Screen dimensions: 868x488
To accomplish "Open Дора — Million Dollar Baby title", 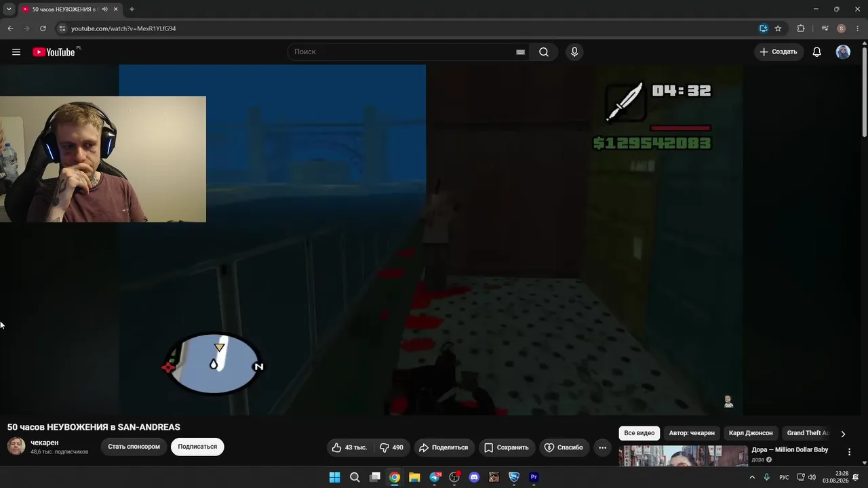I will (x=789, y=450).
